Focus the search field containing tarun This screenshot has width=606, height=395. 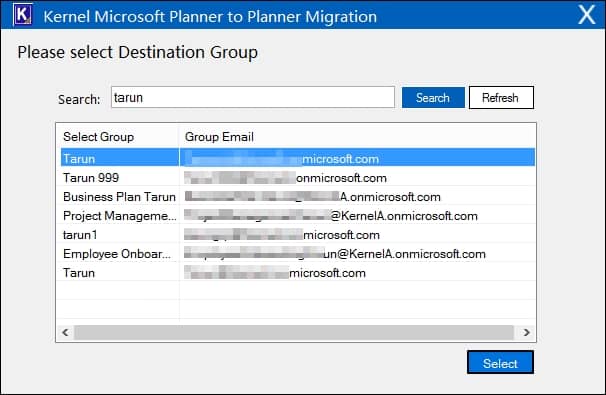click(253, 97)
